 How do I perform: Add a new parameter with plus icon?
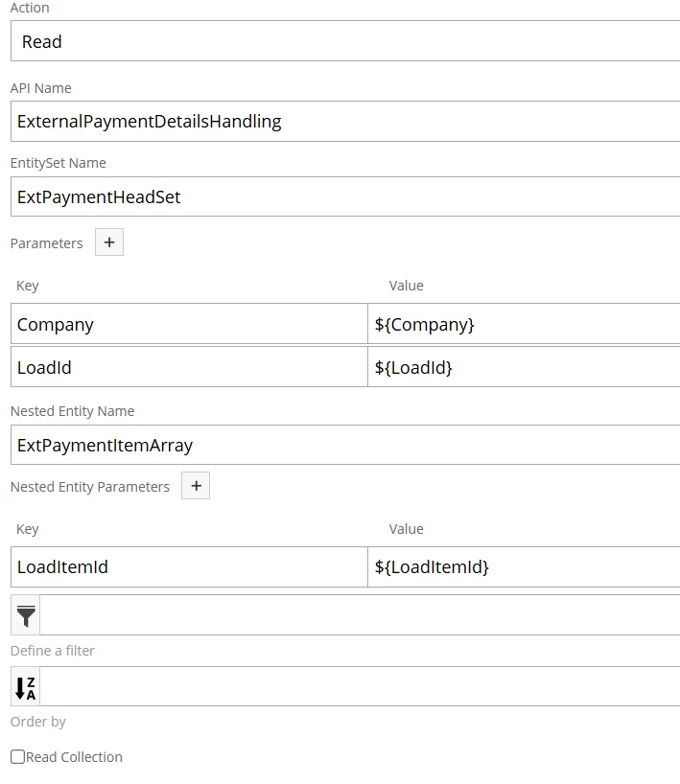click(109, 242)
